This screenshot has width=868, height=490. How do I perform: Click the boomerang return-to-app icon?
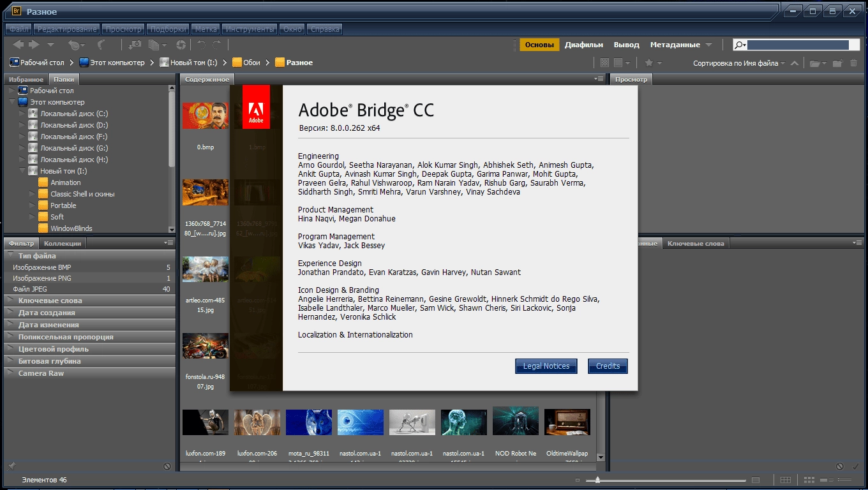(x=101, y=45)
